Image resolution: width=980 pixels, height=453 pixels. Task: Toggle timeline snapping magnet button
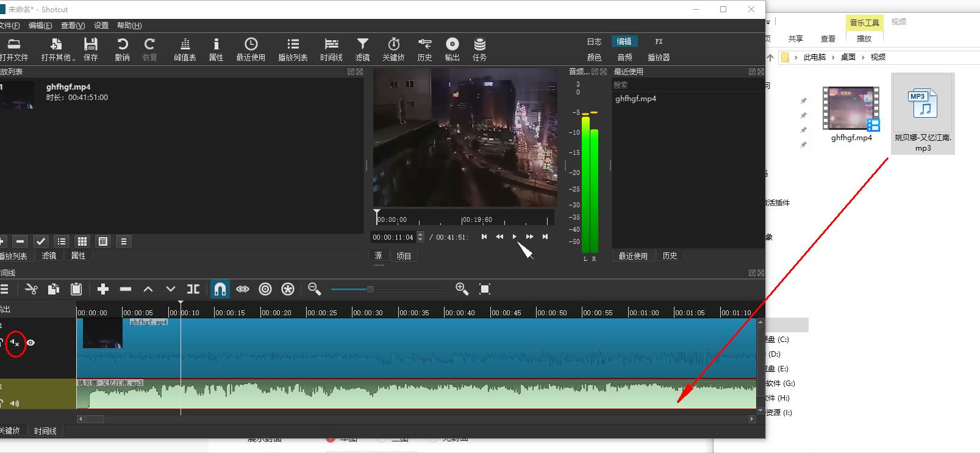click(220, 289)
